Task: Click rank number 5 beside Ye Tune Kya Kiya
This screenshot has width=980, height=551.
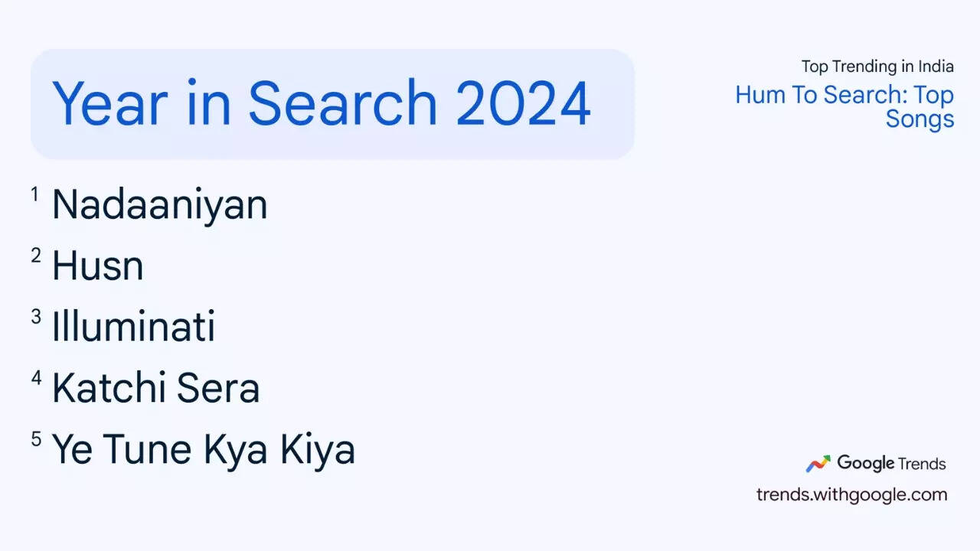Action: tap(35, 439)
